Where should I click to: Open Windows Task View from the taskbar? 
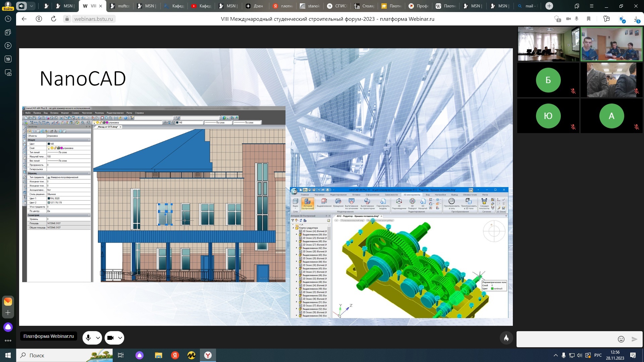tap(121, 355)
